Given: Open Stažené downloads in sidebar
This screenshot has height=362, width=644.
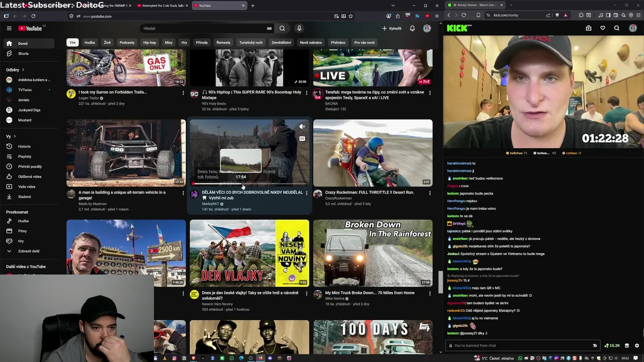Looking at the screenshot, I should (x=29, y=197).
